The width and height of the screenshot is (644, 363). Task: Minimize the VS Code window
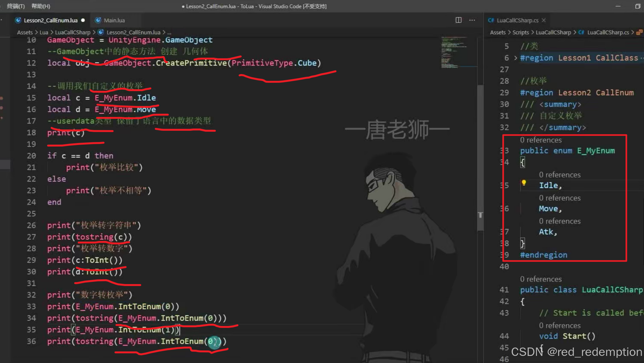[618, 6]
